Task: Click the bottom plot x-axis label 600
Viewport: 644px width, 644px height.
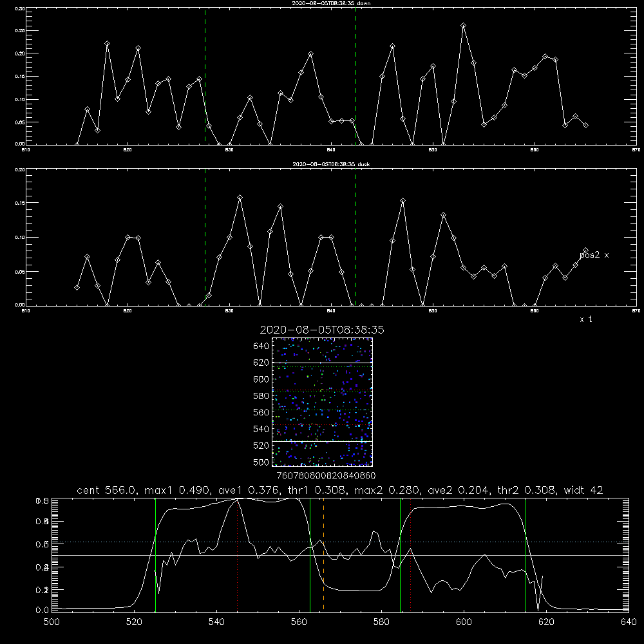Action: [x=464, y=622]
